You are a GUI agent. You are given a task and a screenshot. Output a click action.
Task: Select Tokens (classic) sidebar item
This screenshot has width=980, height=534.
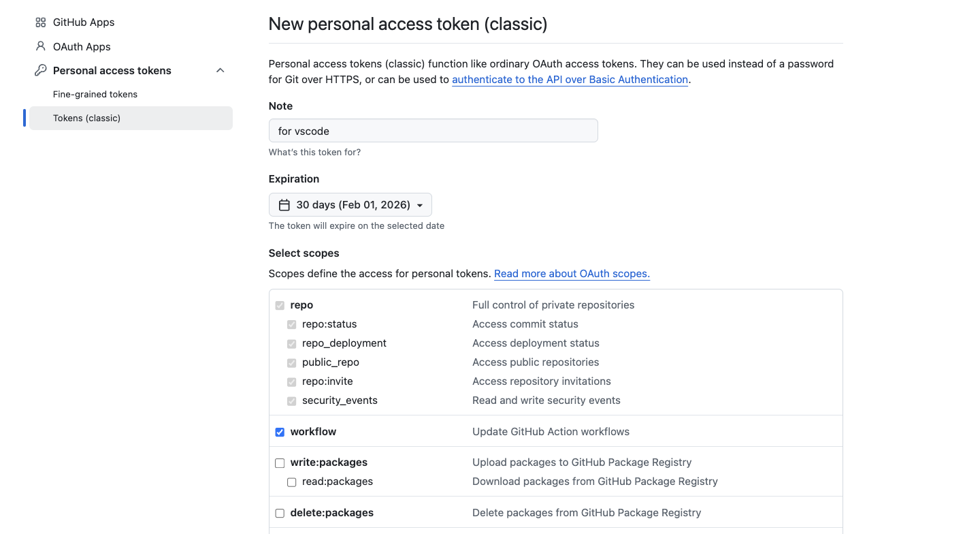87,119
